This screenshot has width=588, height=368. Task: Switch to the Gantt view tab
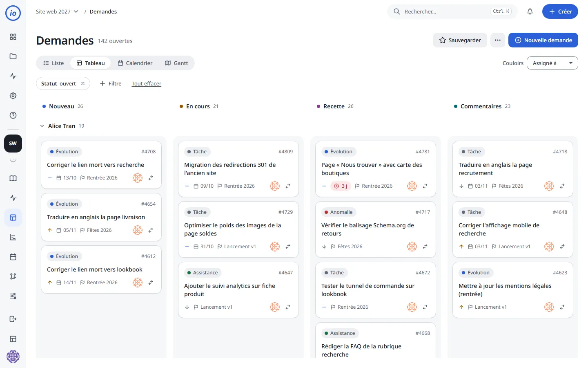click(x=176, y=63)
